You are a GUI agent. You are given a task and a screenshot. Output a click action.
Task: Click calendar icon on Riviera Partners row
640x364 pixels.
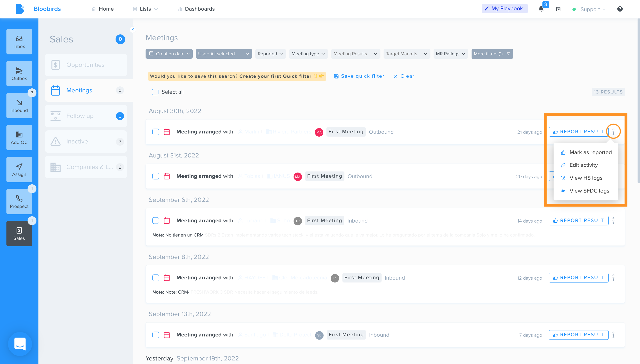pyautogui.click(x=167, y=132)
